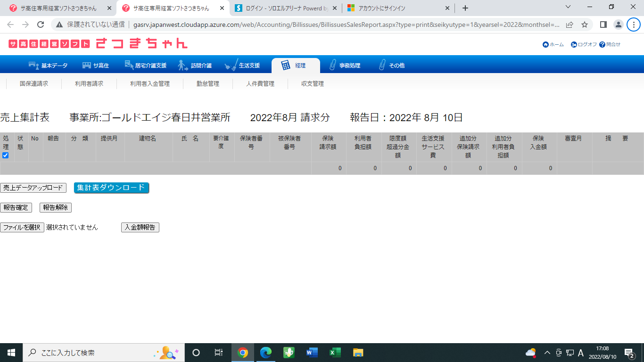
Task: Open Excel from the Windows taskbar
Action: click(x=335, y=353)
